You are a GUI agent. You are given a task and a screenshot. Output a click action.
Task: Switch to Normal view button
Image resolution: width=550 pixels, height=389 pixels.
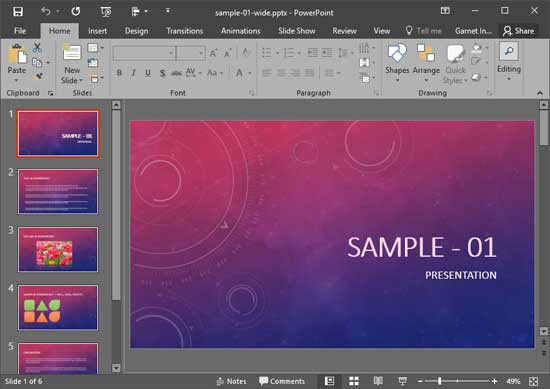[329, 381]
